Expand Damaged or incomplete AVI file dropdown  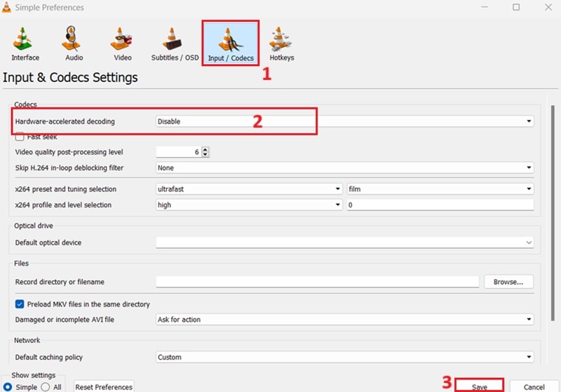click(344, 320)
